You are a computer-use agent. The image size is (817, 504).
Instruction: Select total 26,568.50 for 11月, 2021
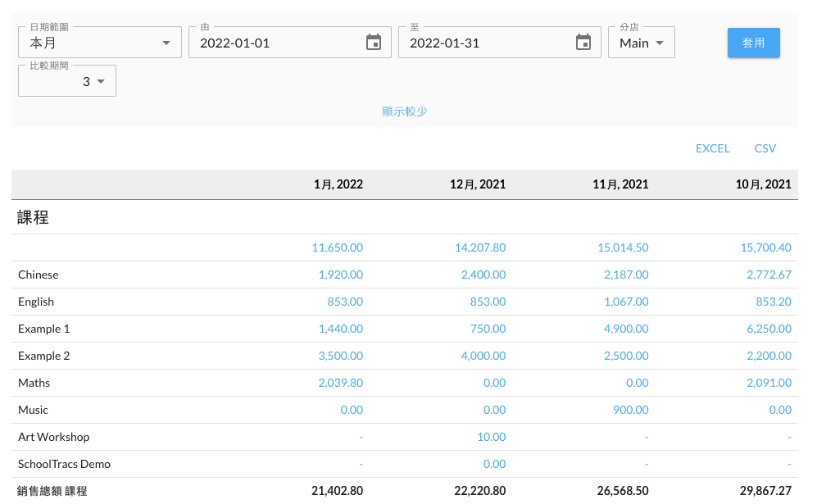[x=623, y=491]
